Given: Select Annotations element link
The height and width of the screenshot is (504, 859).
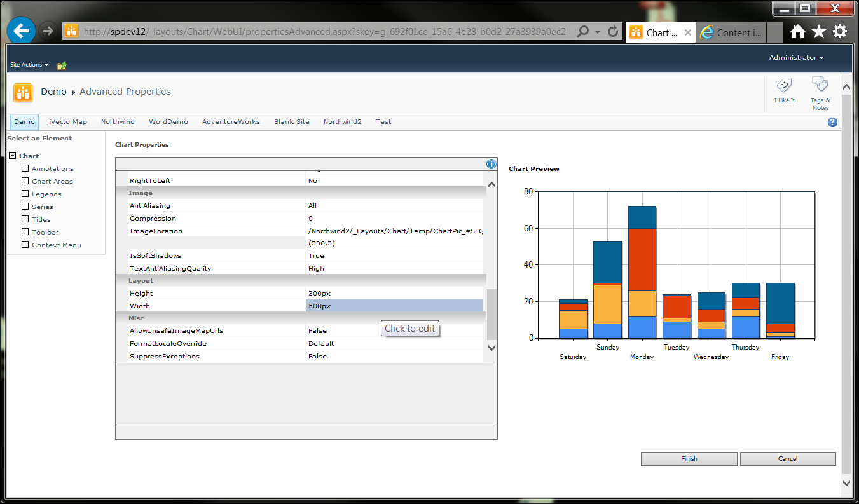Looking at the screenshot, I should point(53,169).
